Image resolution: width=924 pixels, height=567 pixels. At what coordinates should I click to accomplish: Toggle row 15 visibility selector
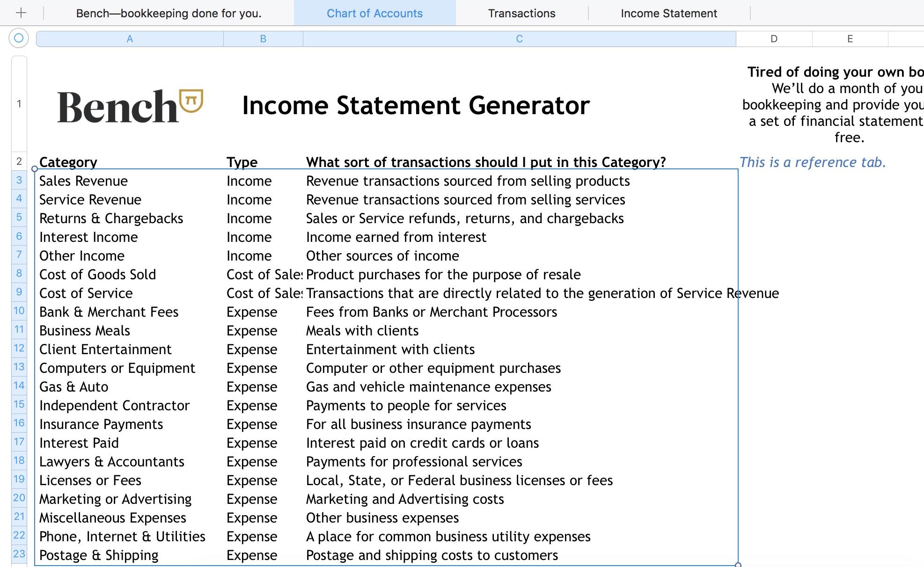click(x=18, y=405)
